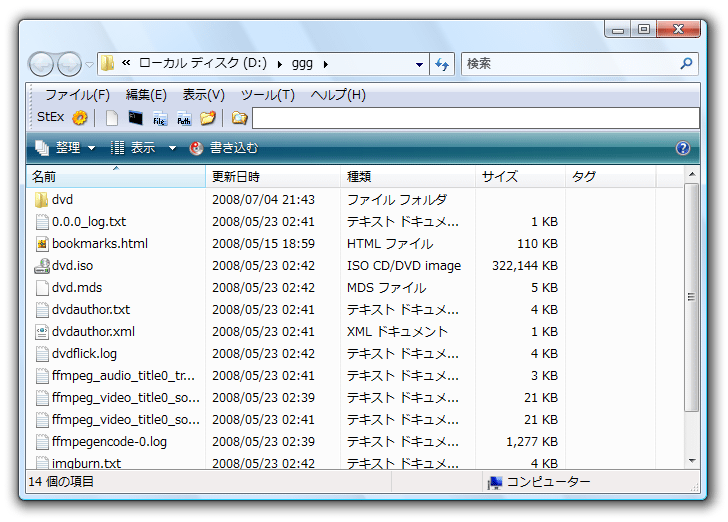The width and height of the screenshot is (728, 522).
Task: Click the vertical scrollbar thumb
Action: 692,297
